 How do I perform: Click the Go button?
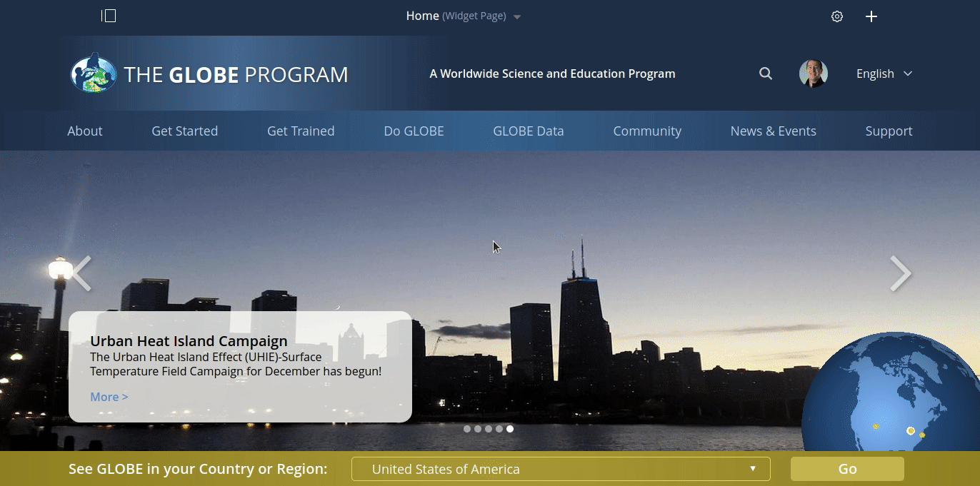pos(847,469)
